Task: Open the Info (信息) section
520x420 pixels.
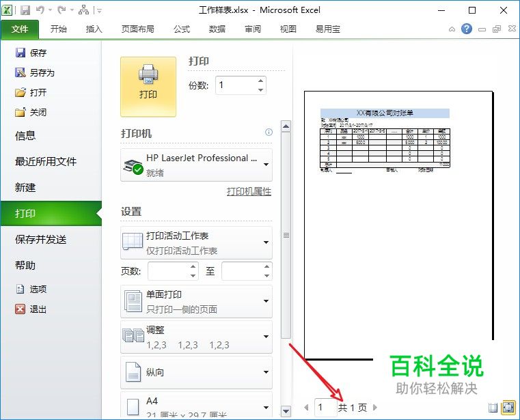Action: (25, 135)
